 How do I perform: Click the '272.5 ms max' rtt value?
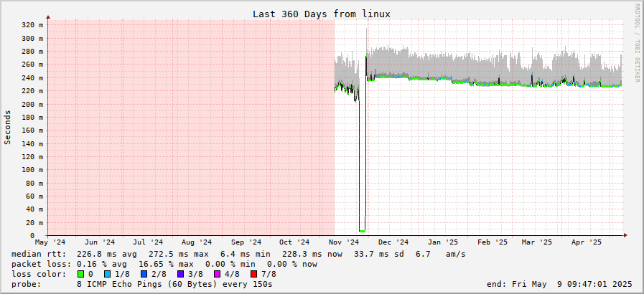[x=179, y=255]
